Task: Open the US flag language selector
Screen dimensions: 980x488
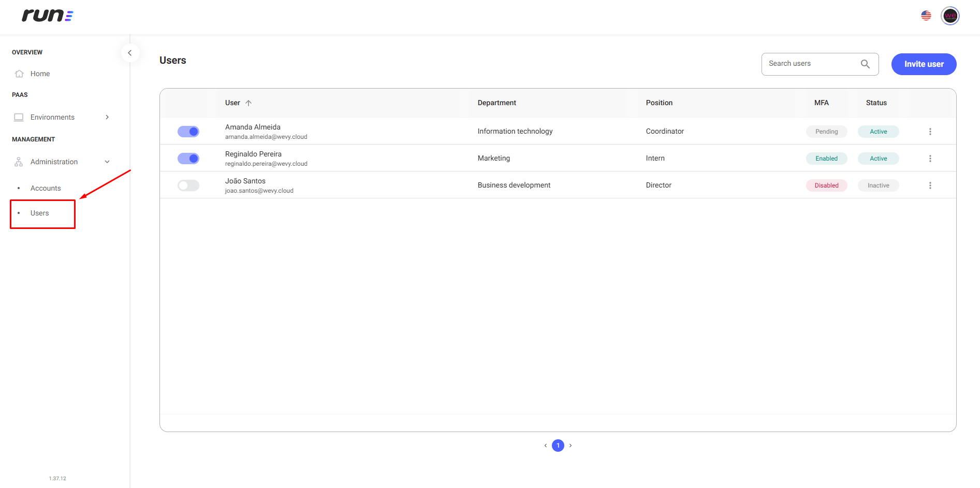Action: [x=926, y=16]
